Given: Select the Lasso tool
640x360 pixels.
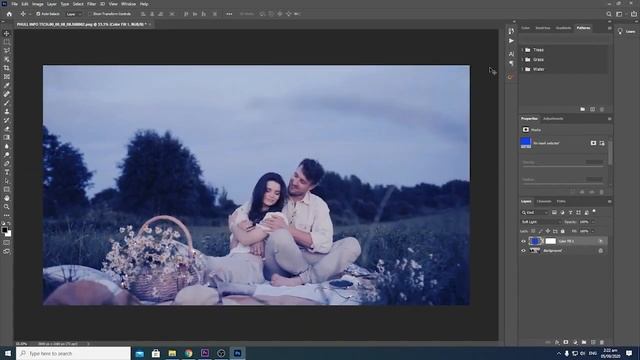Looking at the screenshot, I should pos(7,51).
